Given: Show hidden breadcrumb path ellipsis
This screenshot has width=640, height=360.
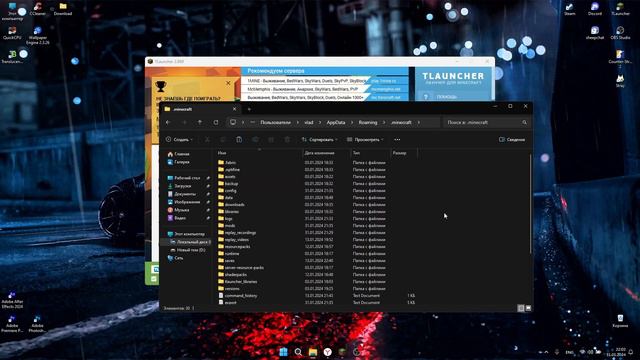Looking at the screenshot, I should (253, 122).
